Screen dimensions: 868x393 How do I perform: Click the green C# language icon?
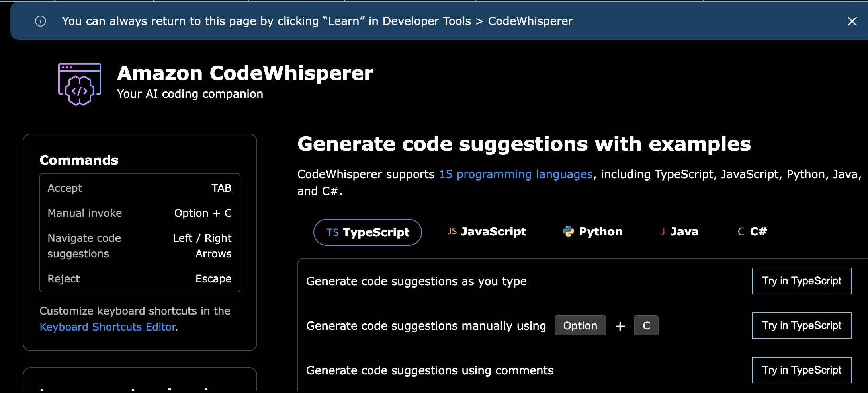point(741,232)
